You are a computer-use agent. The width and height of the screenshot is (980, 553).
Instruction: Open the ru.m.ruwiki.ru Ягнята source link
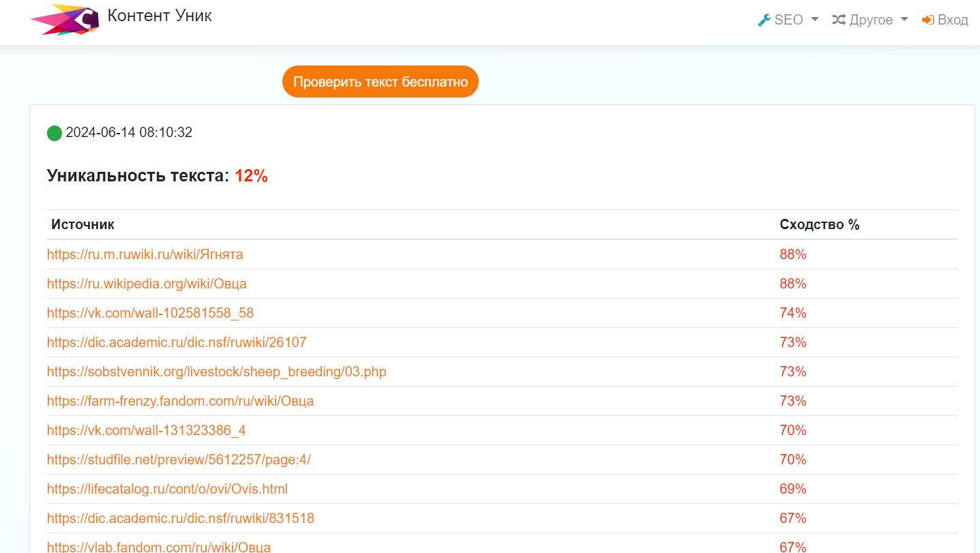coord(145,254)
